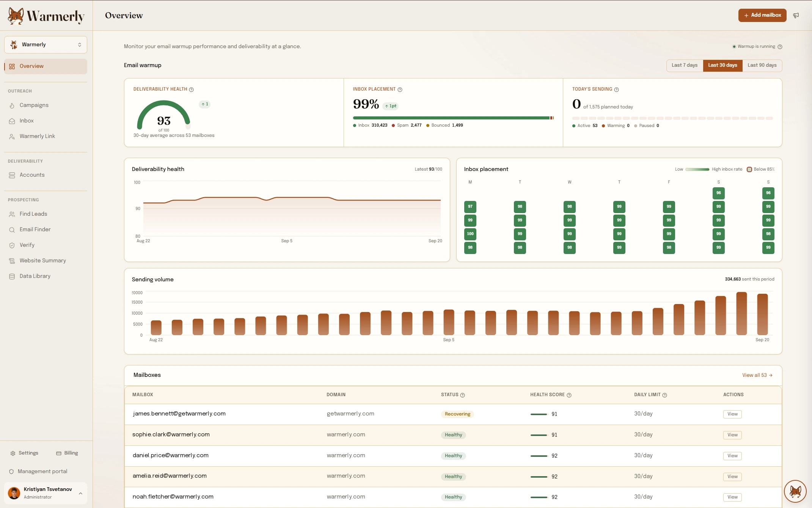Open Campaigns in the sidebar
Viewport: 812px width, 508px height.
pos(46,105)
